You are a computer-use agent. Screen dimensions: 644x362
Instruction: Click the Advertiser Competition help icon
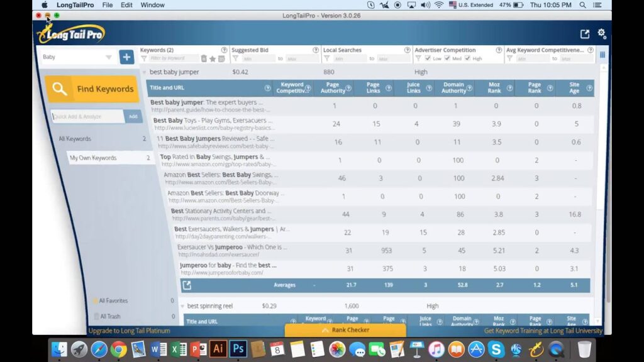[499, 50]
